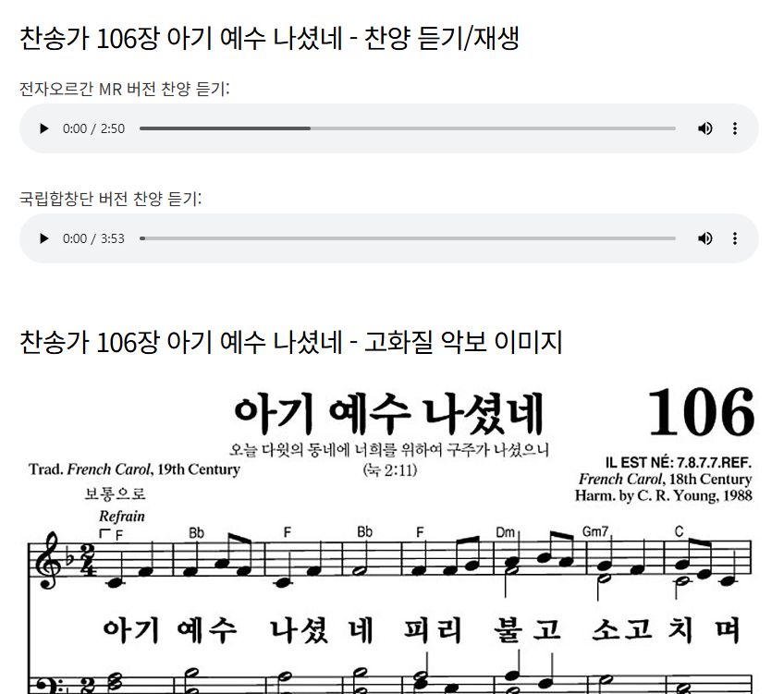Click the (눅 2:11) scripture reference
The height and width of the screenshot is (694, 784).
coord(390,470)
